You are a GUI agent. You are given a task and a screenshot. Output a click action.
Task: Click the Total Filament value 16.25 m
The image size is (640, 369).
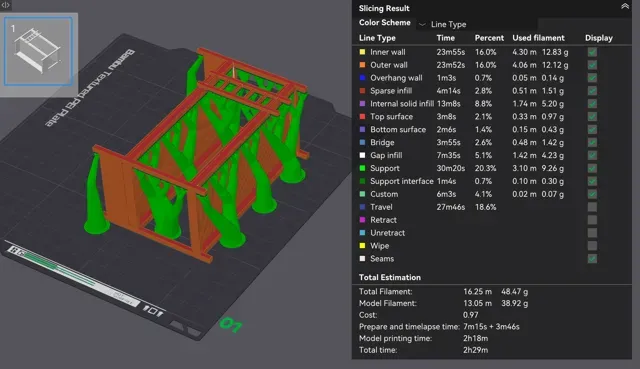pos(478,292)
